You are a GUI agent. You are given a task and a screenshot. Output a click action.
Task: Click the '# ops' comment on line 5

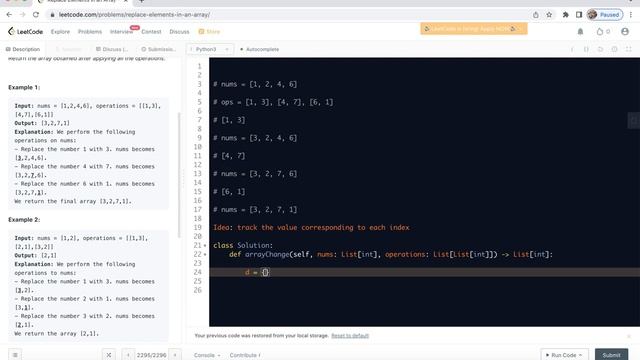[273, 102]
